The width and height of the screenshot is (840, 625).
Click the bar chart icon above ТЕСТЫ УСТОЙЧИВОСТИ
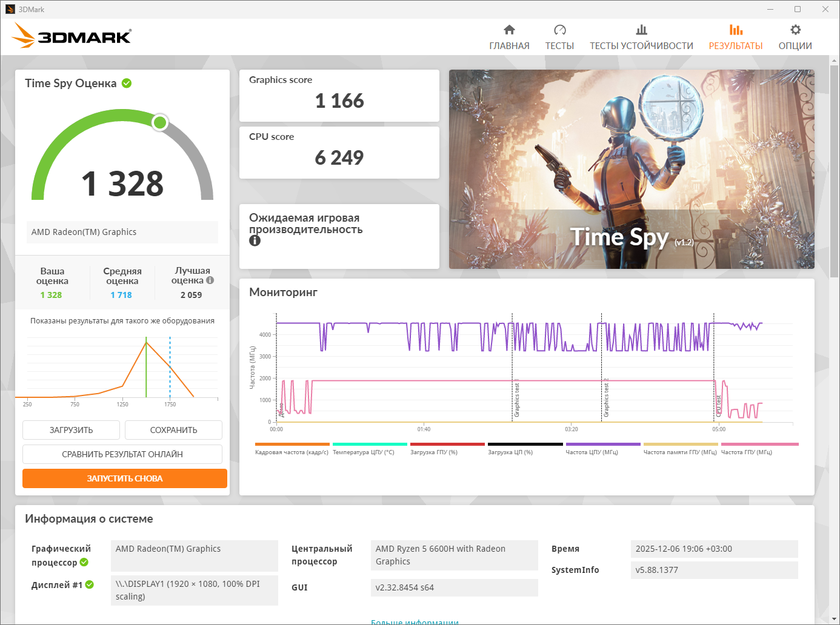point(641,30)
